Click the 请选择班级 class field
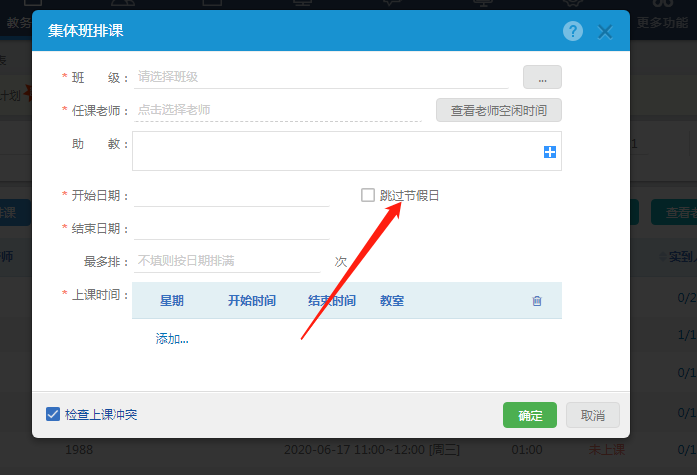The width and height of the screenshot is (697, 475). point(321,77)
